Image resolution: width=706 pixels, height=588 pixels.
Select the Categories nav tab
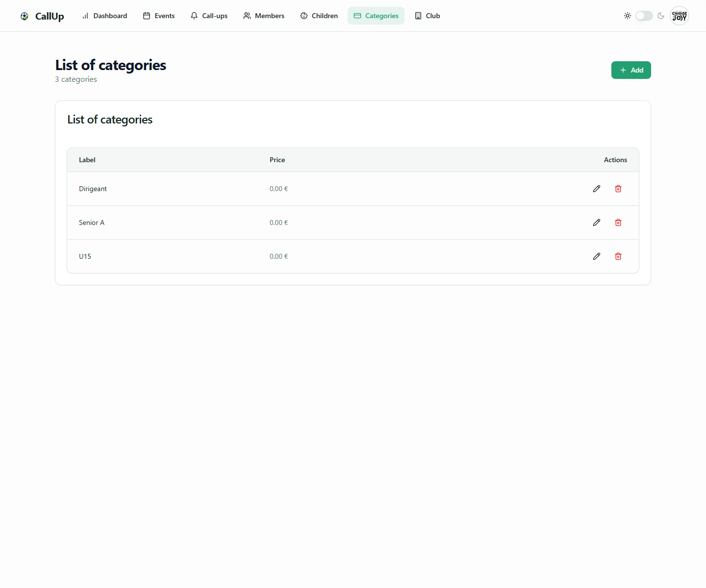click(x=376, y=16)
